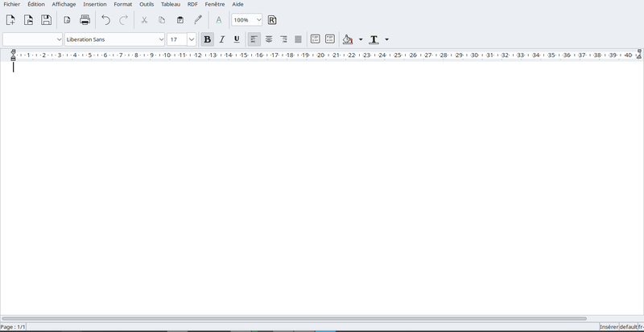The height and width of the screenshot is (332, 644).
Task: Save the document using the floppy disk icon
Action: (x=46, y=20)
